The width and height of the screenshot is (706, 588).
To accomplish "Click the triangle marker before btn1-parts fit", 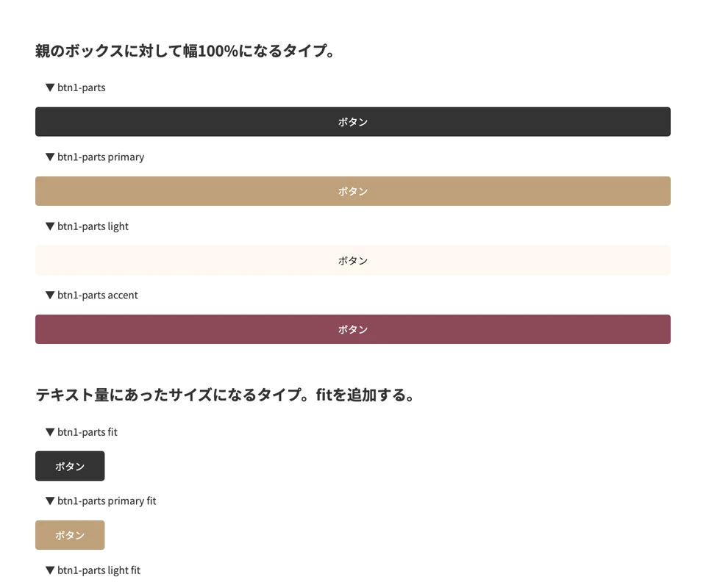I will point(50,432).
